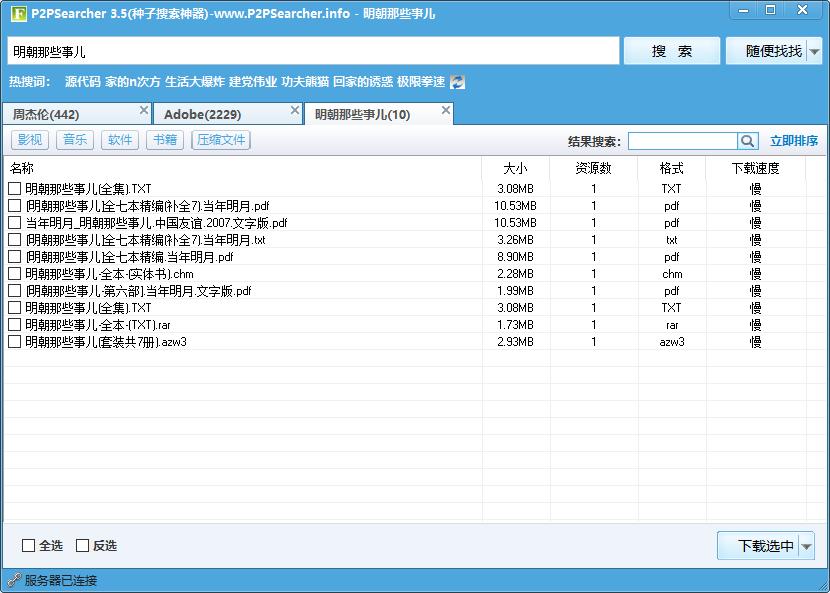
Task: Click the result search magnifier icon
Action: tap(747, 141)
